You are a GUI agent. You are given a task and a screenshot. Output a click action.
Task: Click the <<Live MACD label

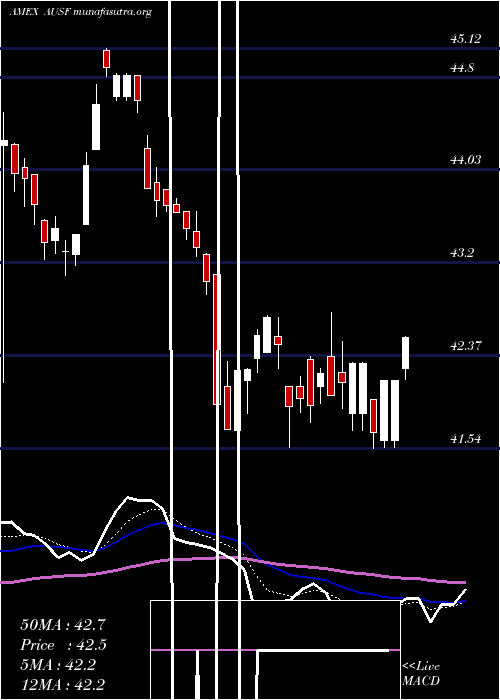tap(421, 674)
